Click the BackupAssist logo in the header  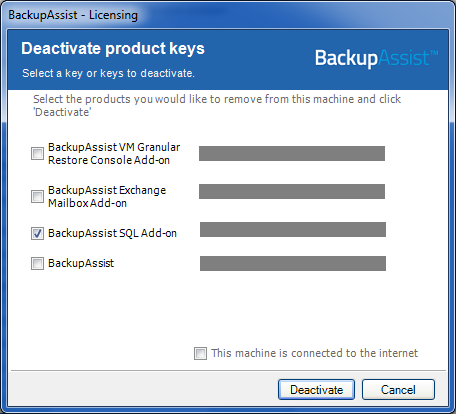point(377,58)
